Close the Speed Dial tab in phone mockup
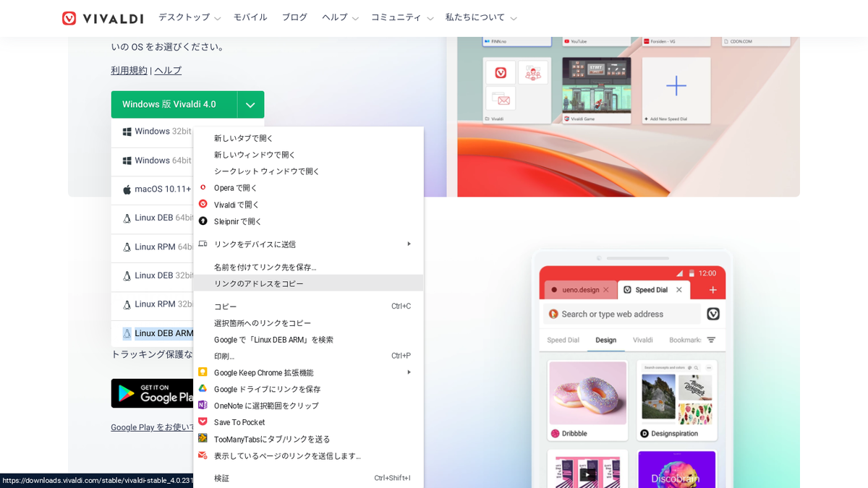Screen dimensions: 868x488 [x=678, y=290]
